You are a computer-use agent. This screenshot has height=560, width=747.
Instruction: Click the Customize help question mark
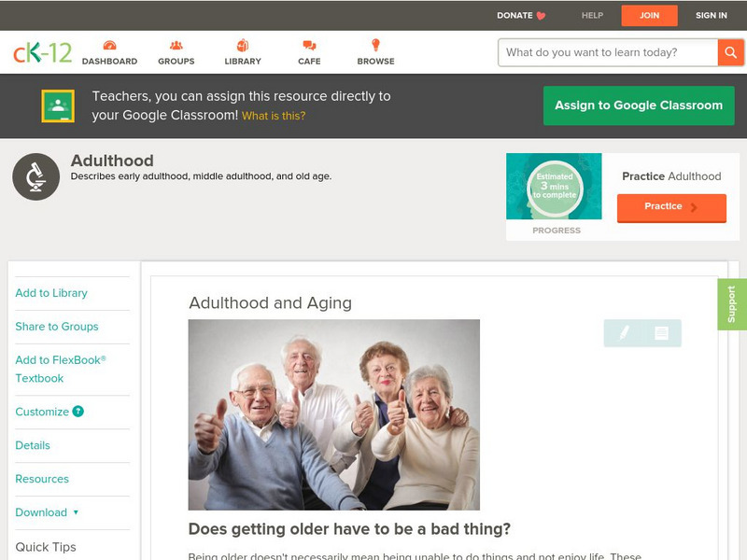78,412
